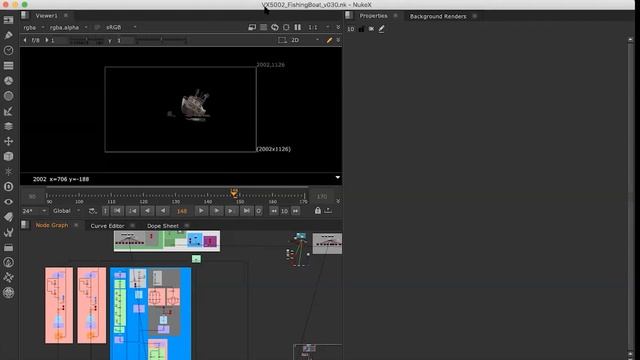This screenshot has height=360, width=640.
Task: Open the 24 fps dropdown
Action: click(x=34, y=211)
